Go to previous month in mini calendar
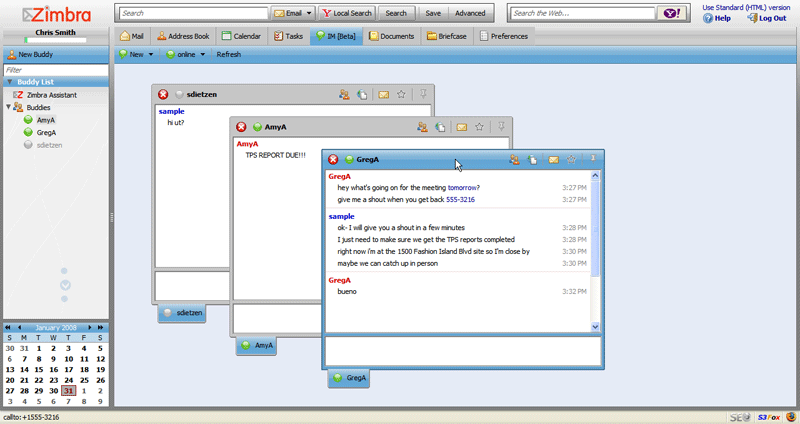This screenshot has width=800, height=424. [x=19, y=328]
